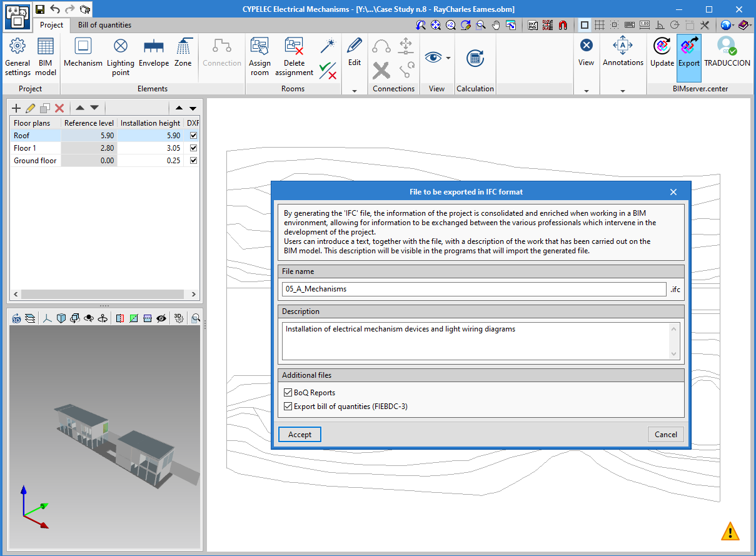Image resolution: width=756 pixels, height=556 pixels.
Task: Expand the dropdown arrow below Annotations
Action: pyautogui.click(x=623, y=91)
